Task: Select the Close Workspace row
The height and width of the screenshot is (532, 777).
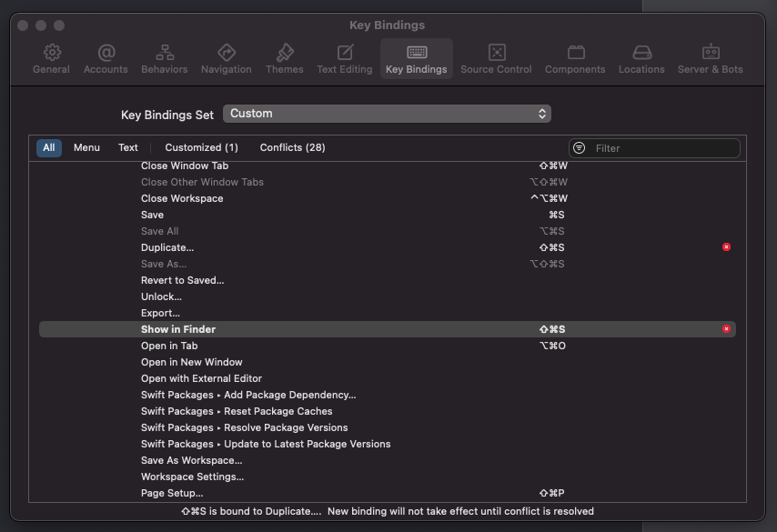Action: pos(388,198)
